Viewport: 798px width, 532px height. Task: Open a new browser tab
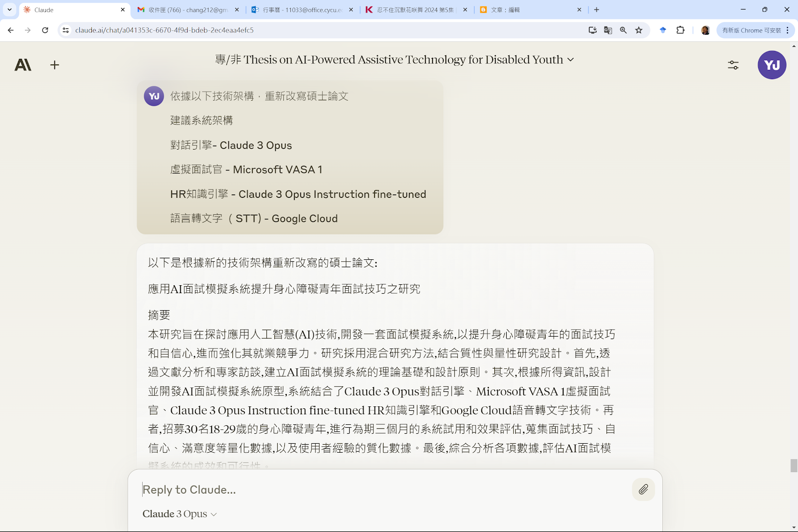click(x=597, y=9)
